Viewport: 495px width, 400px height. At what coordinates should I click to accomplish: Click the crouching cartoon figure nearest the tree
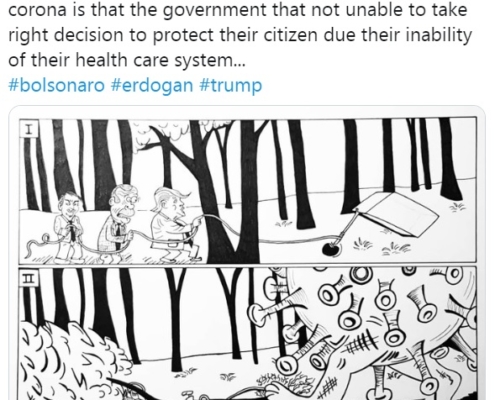coord(172,224)
